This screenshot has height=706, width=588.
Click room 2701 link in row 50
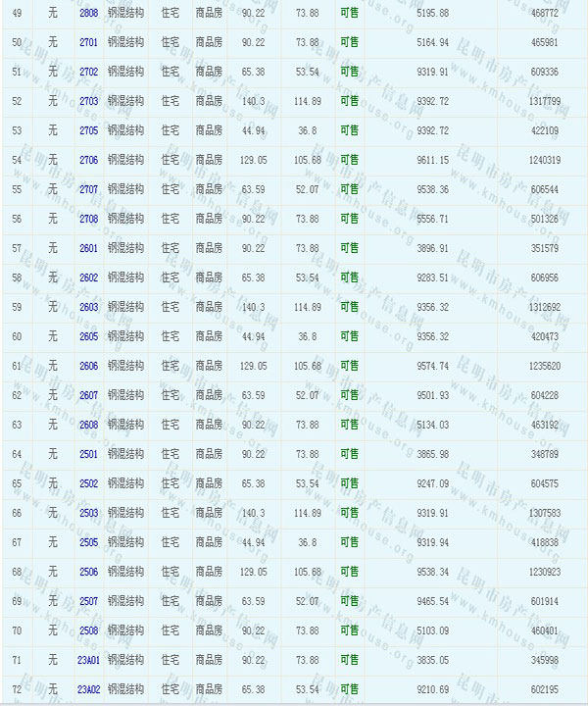click(88, 43)
